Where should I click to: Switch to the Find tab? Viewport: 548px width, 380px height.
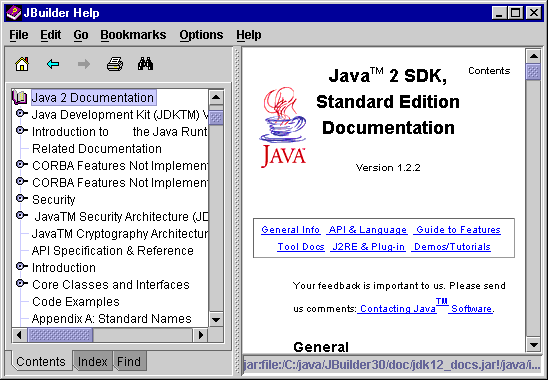click(129, 361)
